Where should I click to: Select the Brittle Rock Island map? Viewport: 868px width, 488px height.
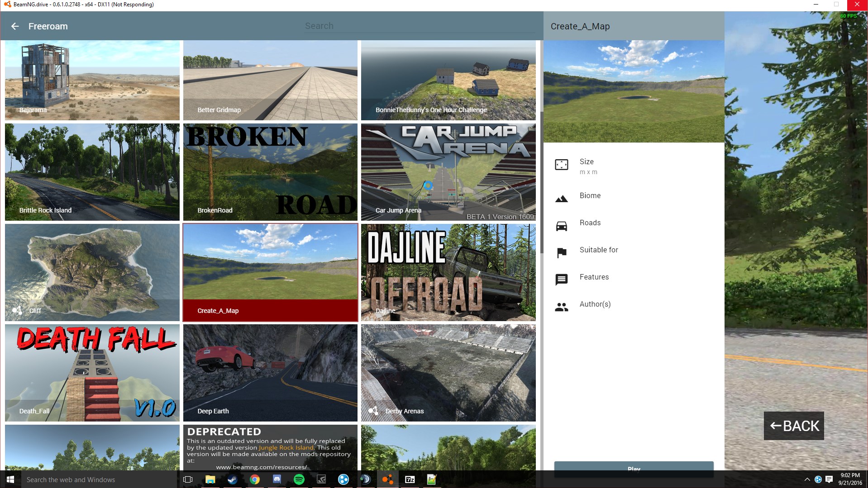92,172
